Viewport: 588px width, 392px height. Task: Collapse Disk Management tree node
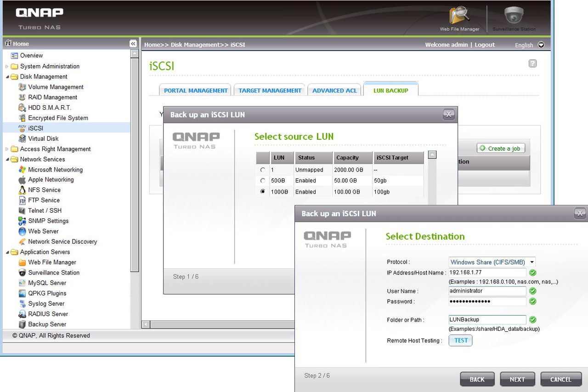pos(7,77)
